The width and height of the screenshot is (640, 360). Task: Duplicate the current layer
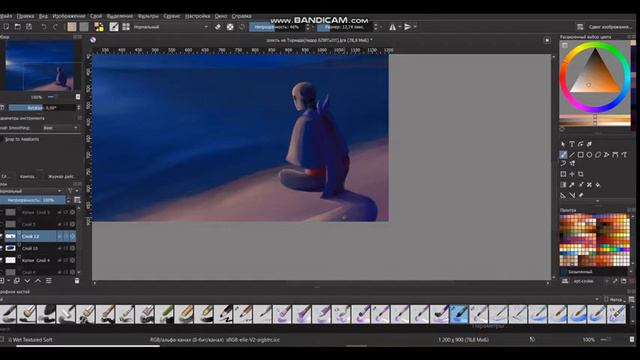(16, 281)
